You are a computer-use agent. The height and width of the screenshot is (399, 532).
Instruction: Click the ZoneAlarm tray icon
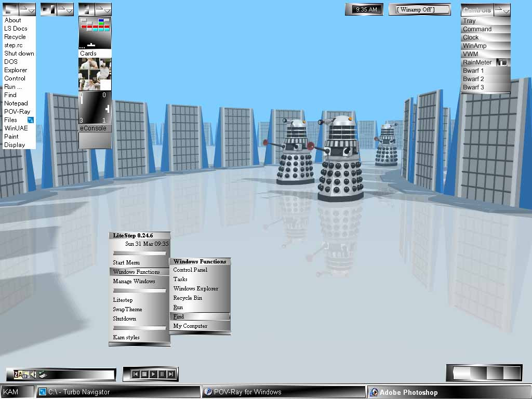[18, 375]
